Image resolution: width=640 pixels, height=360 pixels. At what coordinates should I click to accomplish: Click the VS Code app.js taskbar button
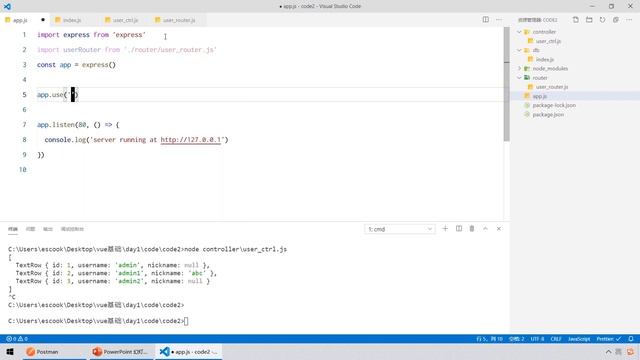189,351
